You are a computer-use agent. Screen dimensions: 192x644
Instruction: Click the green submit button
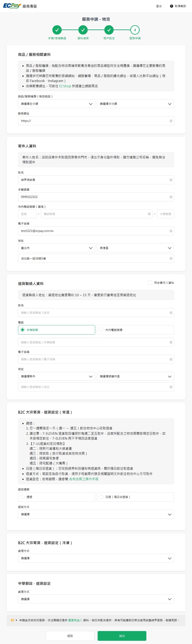pyautogui.click(x=122, y=636)
